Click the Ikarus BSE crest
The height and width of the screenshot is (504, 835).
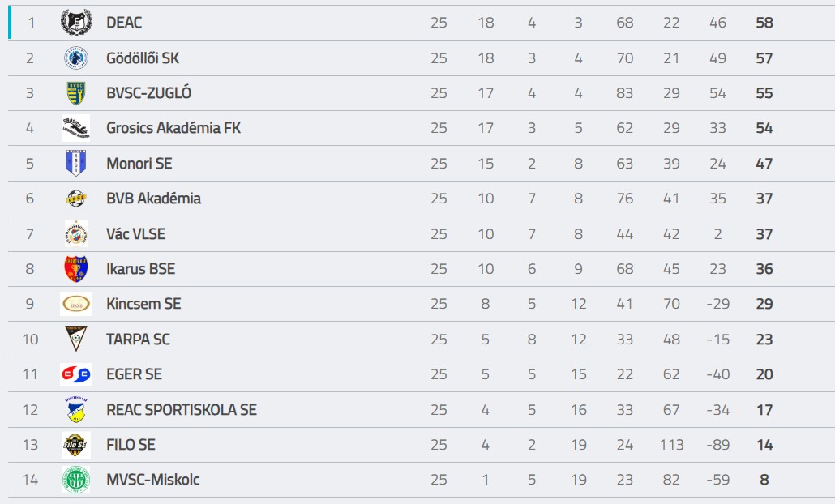pos(76,269)
